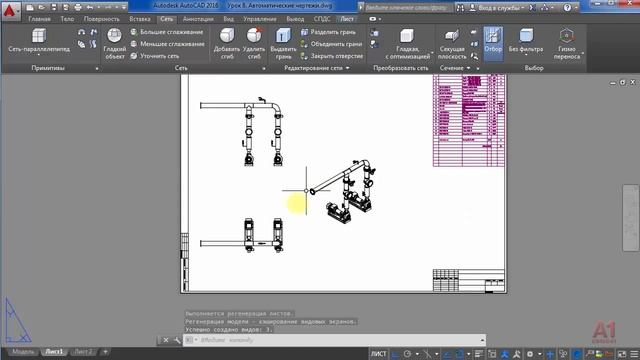Open command line customization wrench
Viewport: 640px width, 360px height.
pyautogui.click(x=177, y=340)
